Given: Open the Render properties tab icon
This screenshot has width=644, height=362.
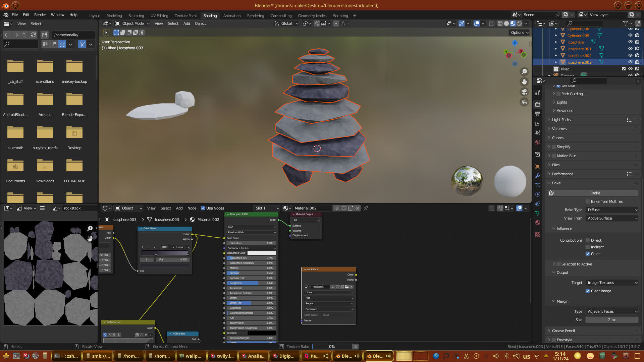Looking at the screenshot, I should (538, 104).
